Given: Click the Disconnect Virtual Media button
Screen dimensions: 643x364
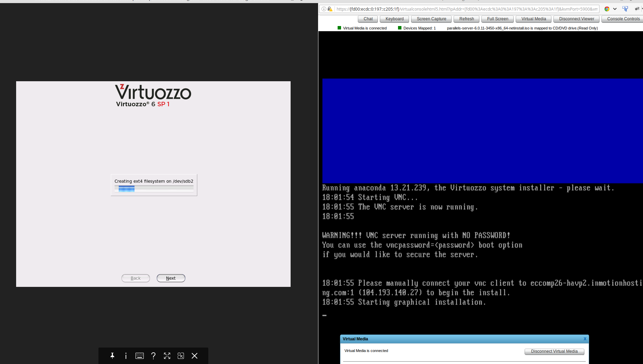Looking at the screenshot, I should tap(554, 351).
